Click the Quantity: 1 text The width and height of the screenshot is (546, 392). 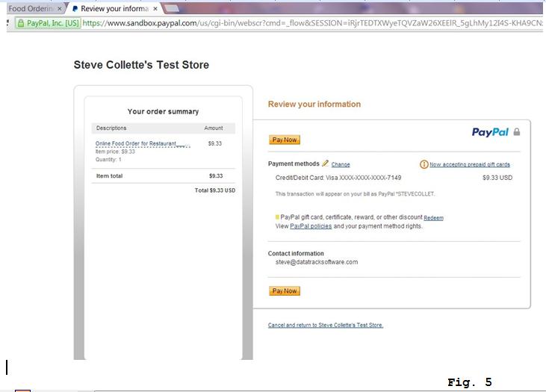pyautogui.click(x=108, y=160)
